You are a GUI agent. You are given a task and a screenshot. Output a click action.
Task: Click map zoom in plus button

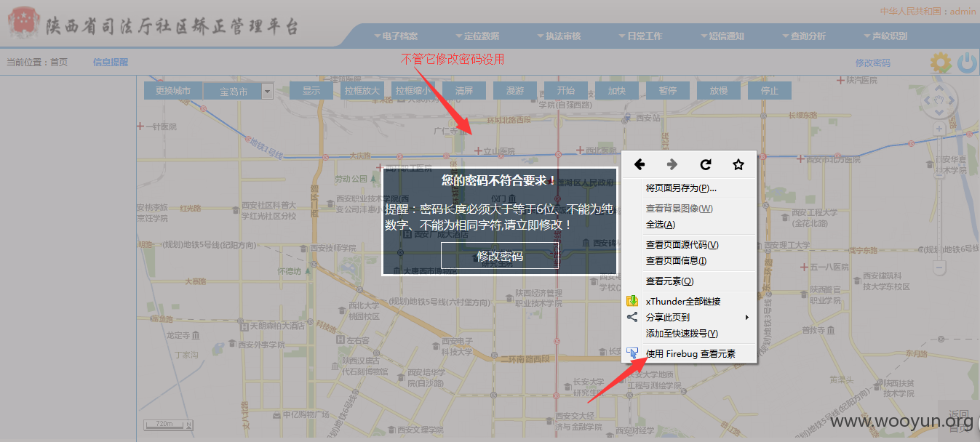pos(939,129)
